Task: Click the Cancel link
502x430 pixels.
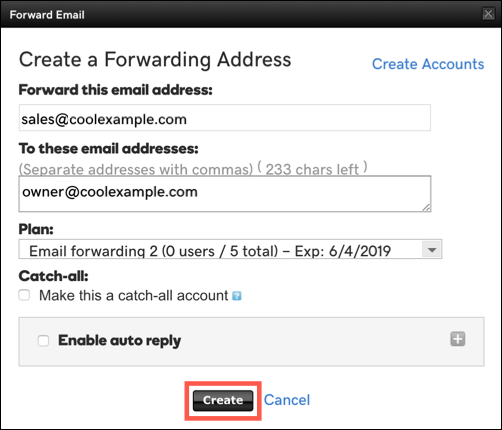Action: [x=287, y=400]
